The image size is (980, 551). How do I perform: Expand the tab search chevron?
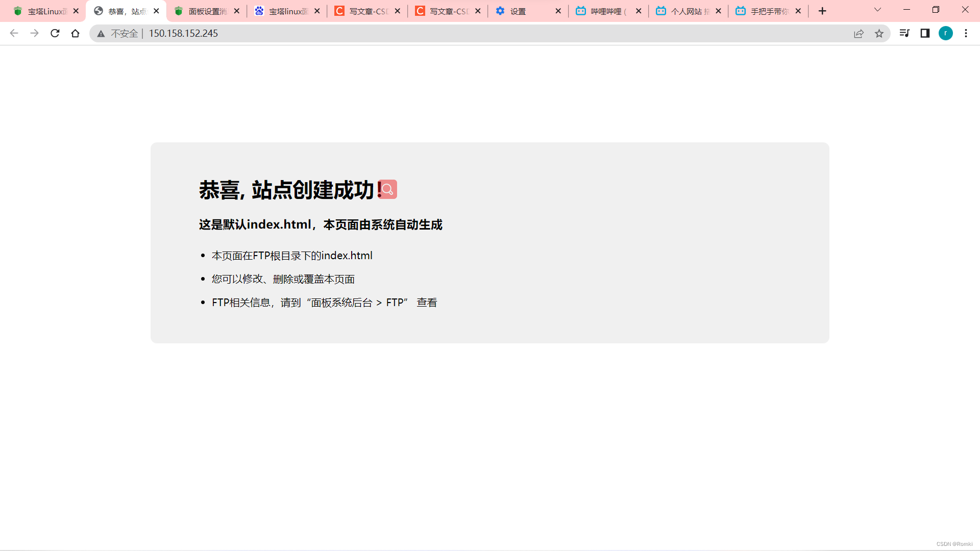coord(877,10)
